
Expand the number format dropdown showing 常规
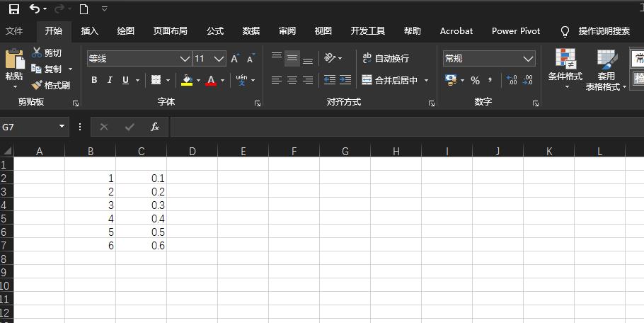tap(528, 59)
